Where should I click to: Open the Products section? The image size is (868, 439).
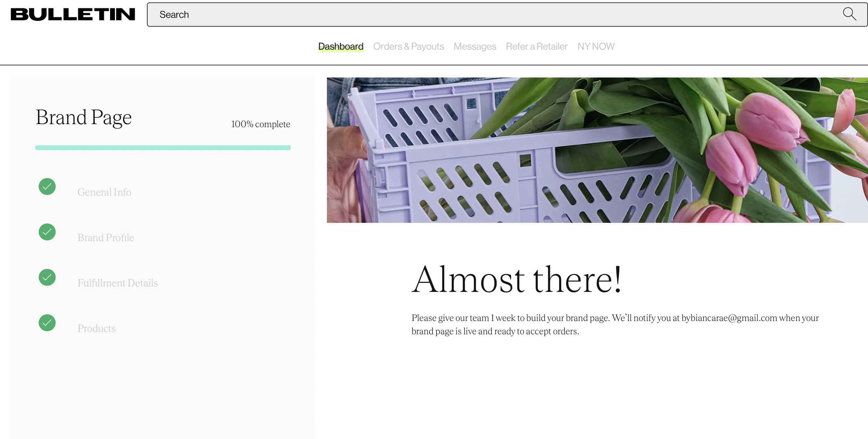tap(96, 328)
